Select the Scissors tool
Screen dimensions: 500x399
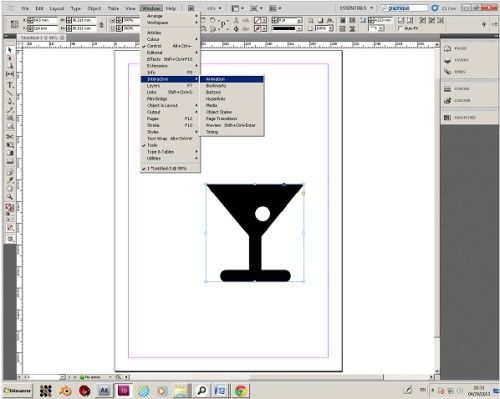click(x=10, y=136)
